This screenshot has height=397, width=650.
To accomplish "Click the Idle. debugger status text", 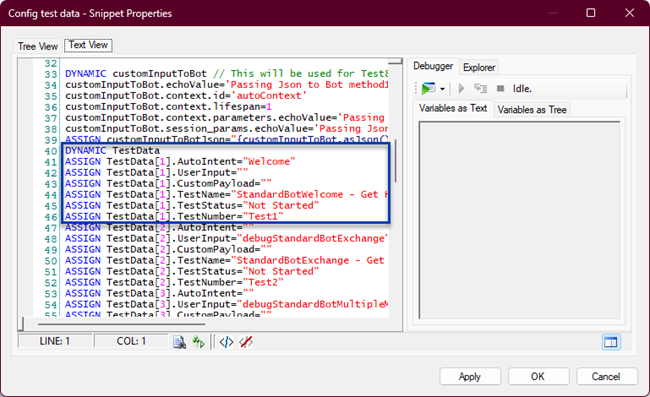I will [522, 89].
